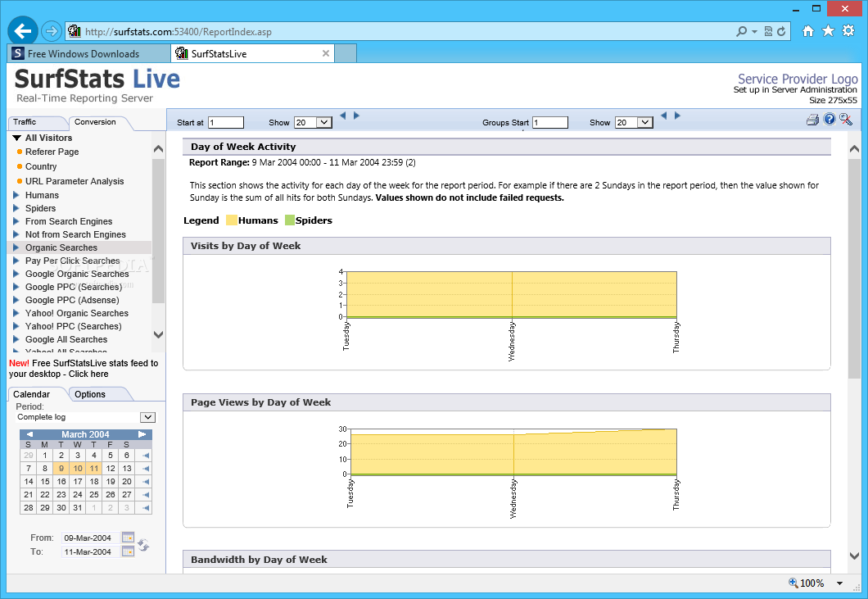868x599 pixels.
Task: Click the From date field 09-Mar-2004
Action: [90, 538]
